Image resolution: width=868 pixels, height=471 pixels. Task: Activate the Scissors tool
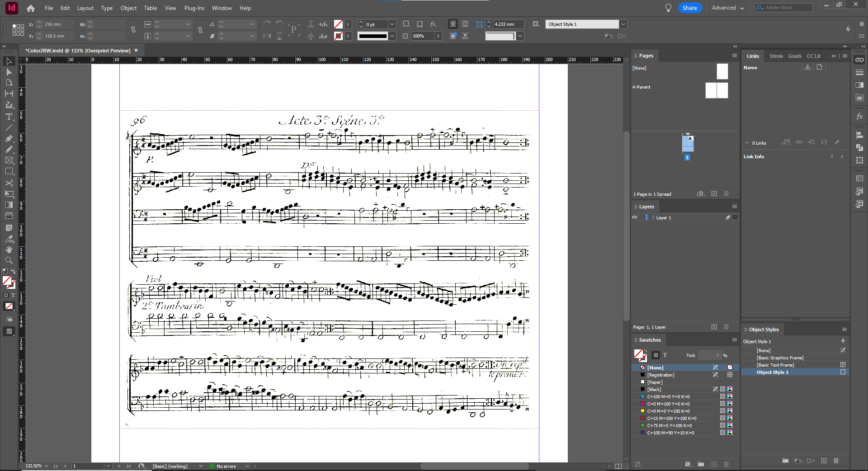pyautogui.click(x=9, y=183)
